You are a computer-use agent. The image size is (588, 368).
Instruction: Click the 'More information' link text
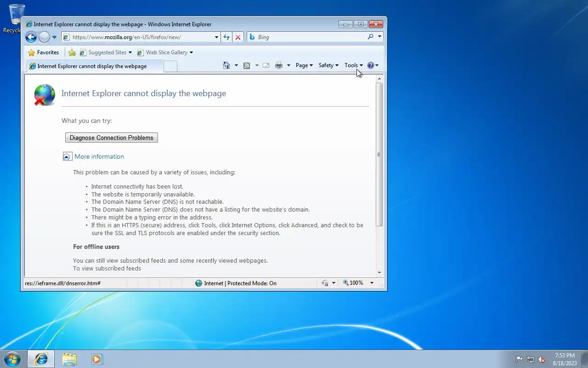click(x=99, y=156)
